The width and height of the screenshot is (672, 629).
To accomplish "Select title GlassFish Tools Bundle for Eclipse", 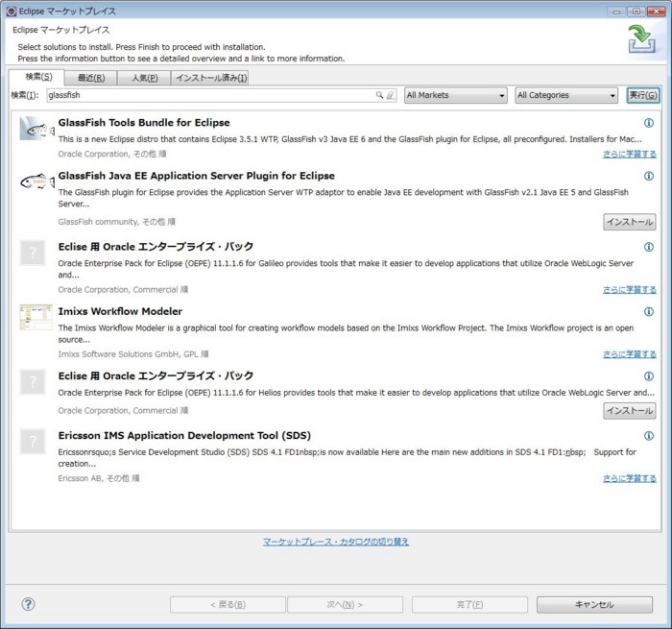I will [x=144, y=123].
